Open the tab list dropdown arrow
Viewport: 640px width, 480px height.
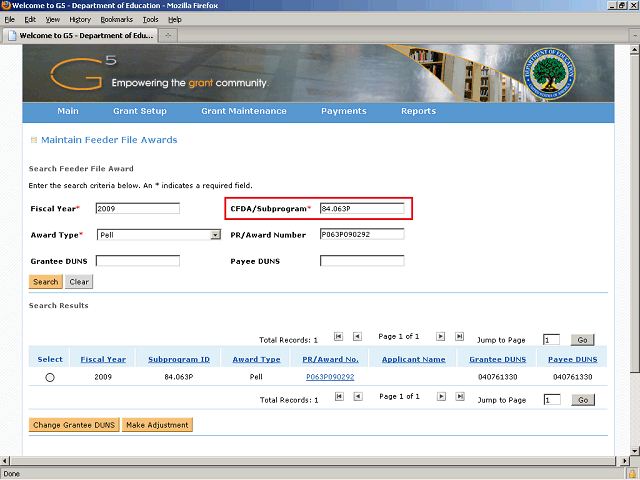pos(635,36)
